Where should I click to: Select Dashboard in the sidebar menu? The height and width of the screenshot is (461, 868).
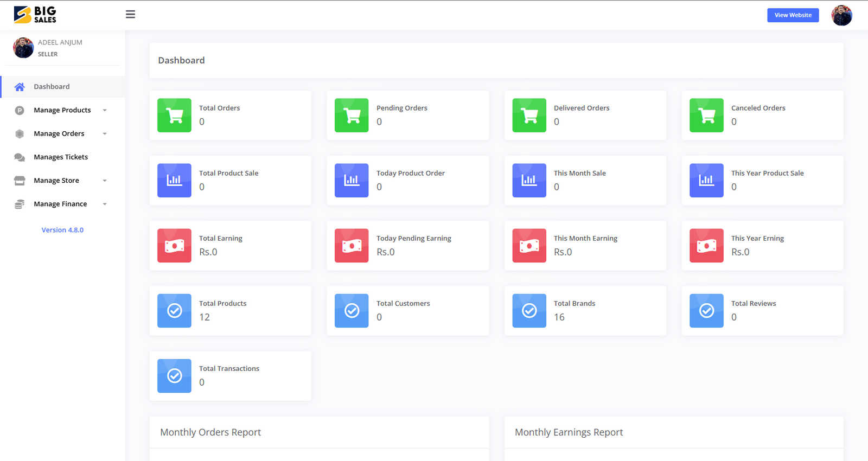[52, 87]
